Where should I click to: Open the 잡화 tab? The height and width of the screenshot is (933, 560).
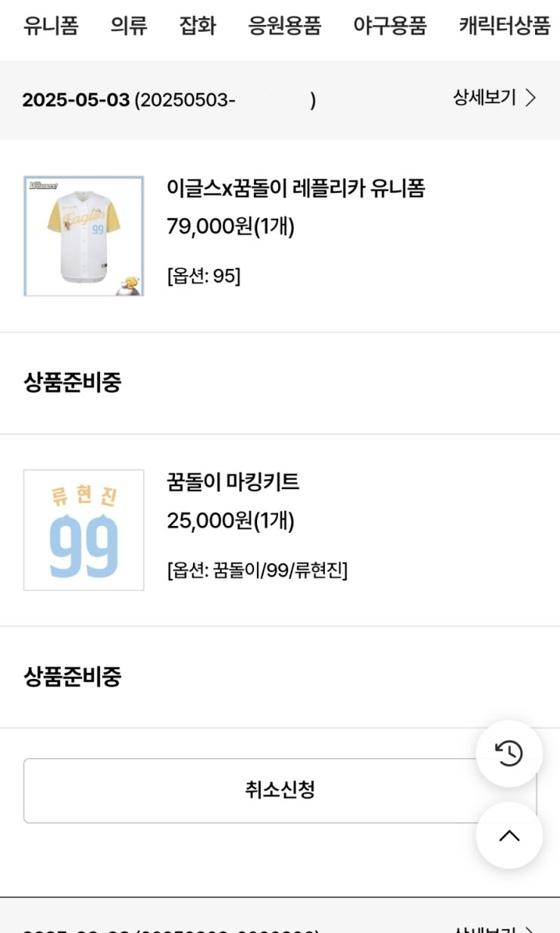197,26
